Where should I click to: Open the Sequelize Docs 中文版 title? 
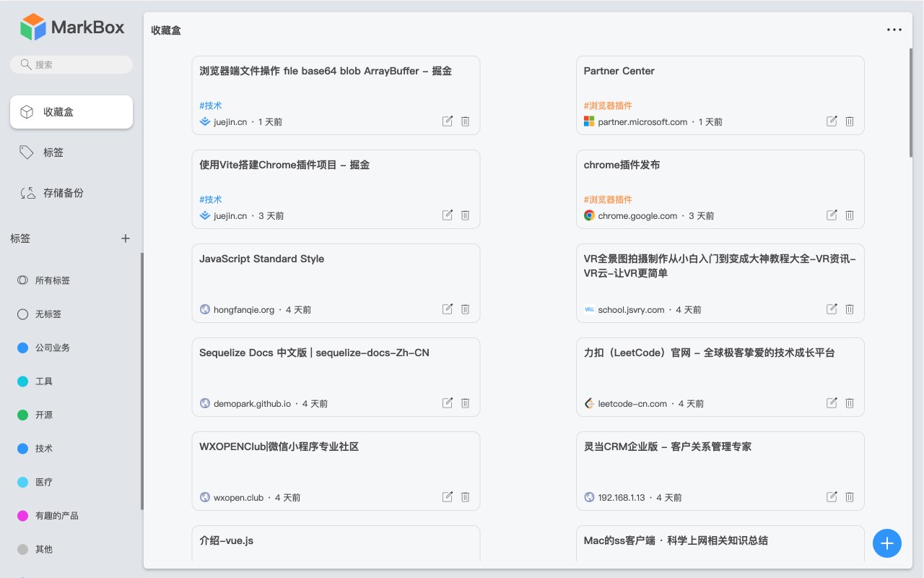coord(314,353)
